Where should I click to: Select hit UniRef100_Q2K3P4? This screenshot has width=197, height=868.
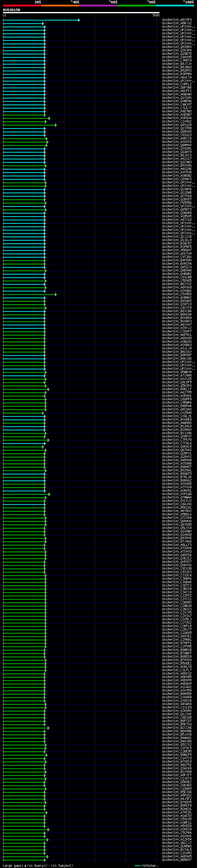click(x=177, y=50)
